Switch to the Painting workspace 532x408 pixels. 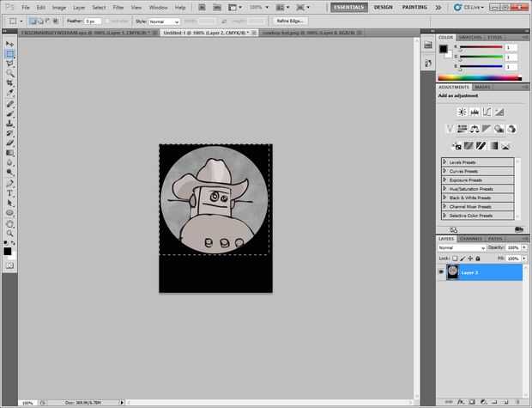[x=414, y=7]
